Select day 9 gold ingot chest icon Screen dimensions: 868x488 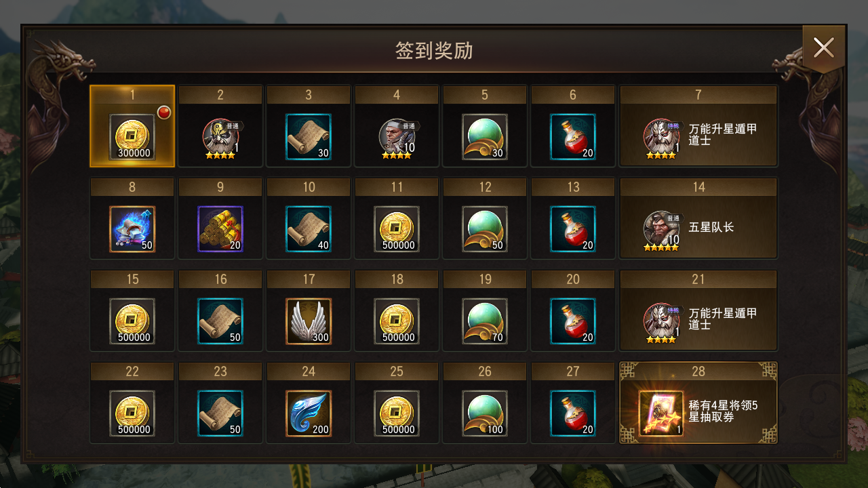[x=220, y=229]
